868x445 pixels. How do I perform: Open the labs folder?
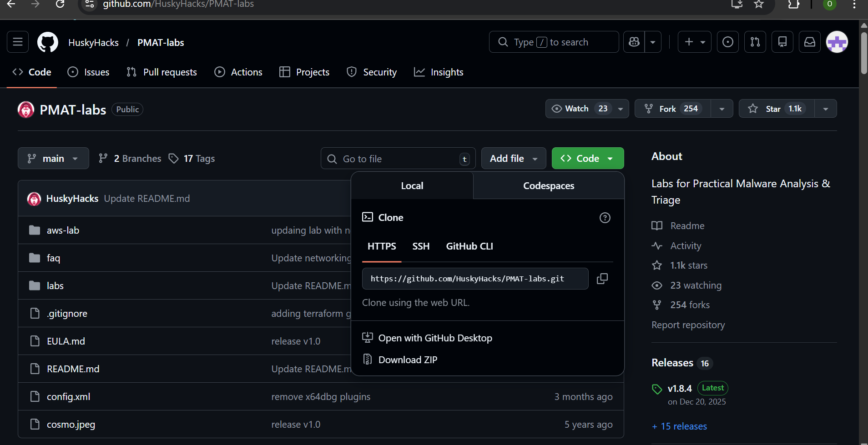[55, 286]
